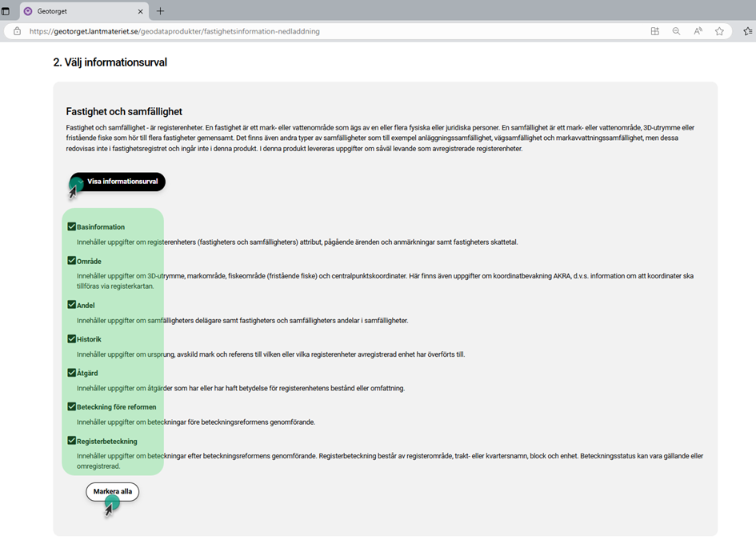The height and width of the screenshot is (540, 756).
Task: Toggle the Åtgärd checkbox
Action: (x=72, y=373)
